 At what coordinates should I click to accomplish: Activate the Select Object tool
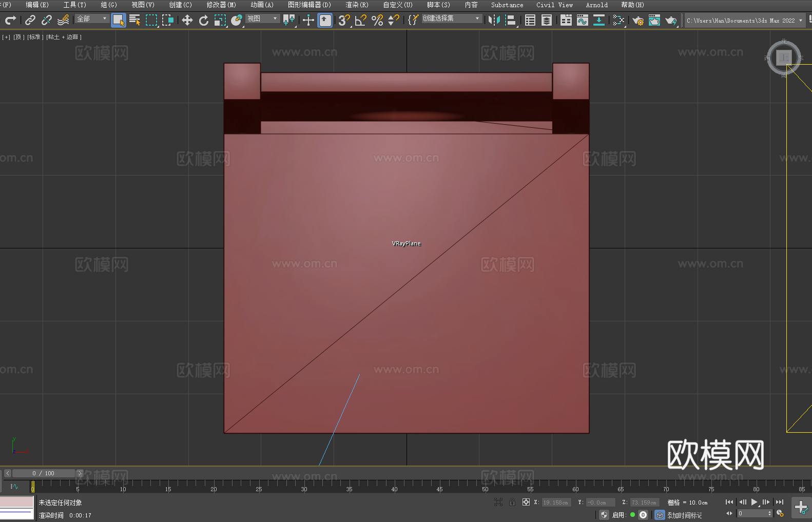[119, 20]
